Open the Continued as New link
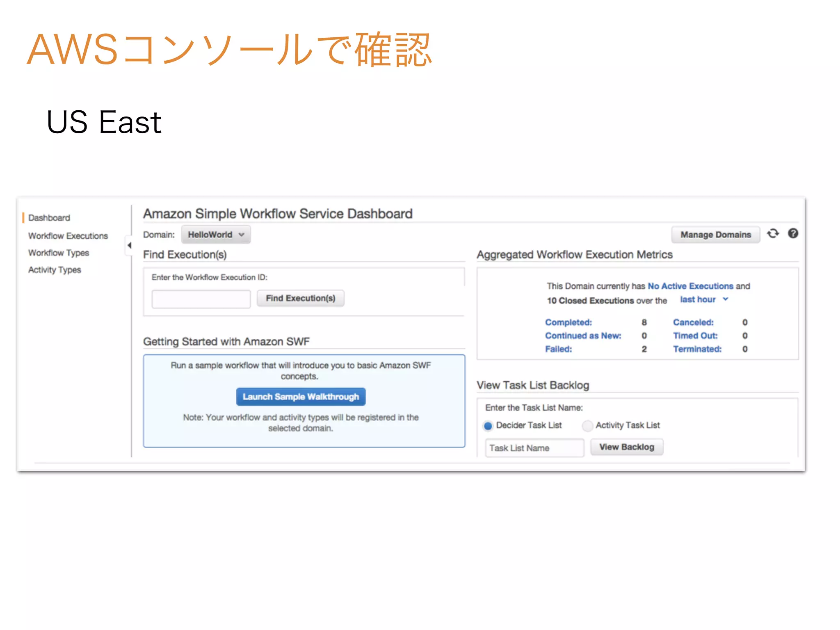This screenshot has width=840, height=630. (583, 336)
